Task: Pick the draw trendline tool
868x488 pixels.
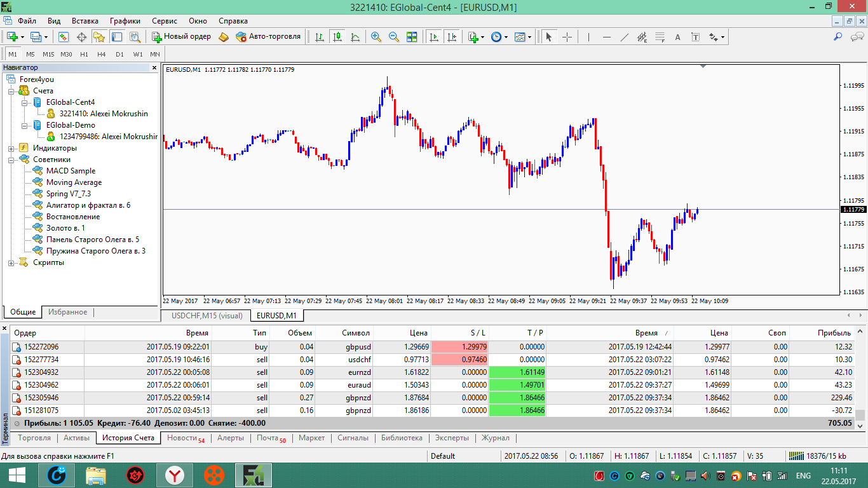Action: coord(625,37)
